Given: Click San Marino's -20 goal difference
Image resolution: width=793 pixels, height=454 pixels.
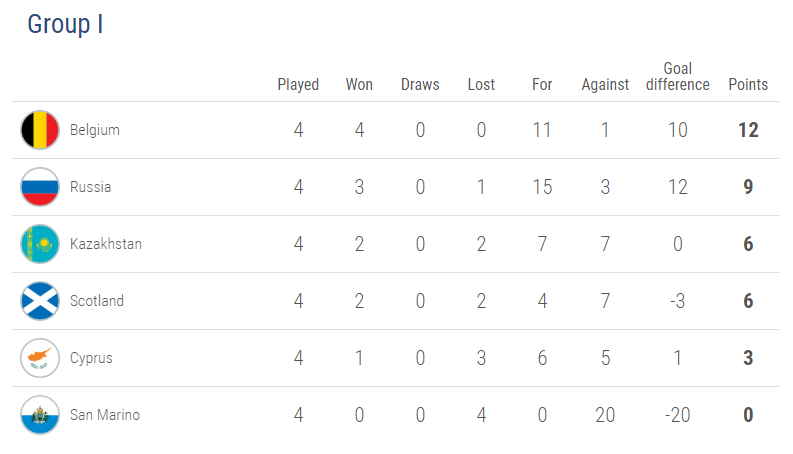Looking at the screenshot, I should pyautogui.click(x=678, y=415).
